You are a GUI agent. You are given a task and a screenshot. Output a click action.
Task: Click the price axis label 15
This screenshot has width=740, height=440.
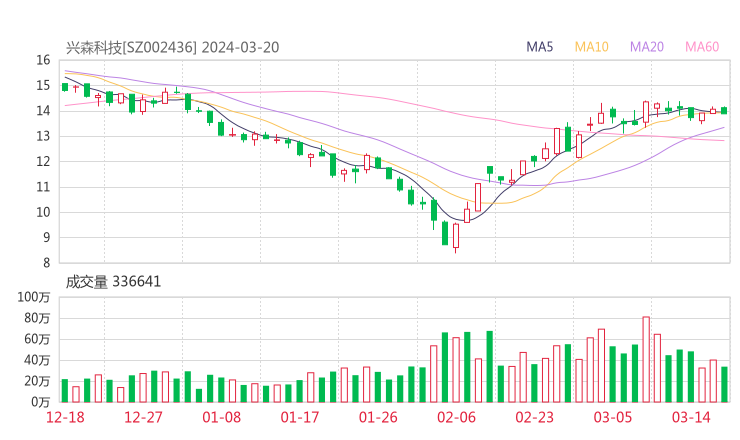point(43,85)
